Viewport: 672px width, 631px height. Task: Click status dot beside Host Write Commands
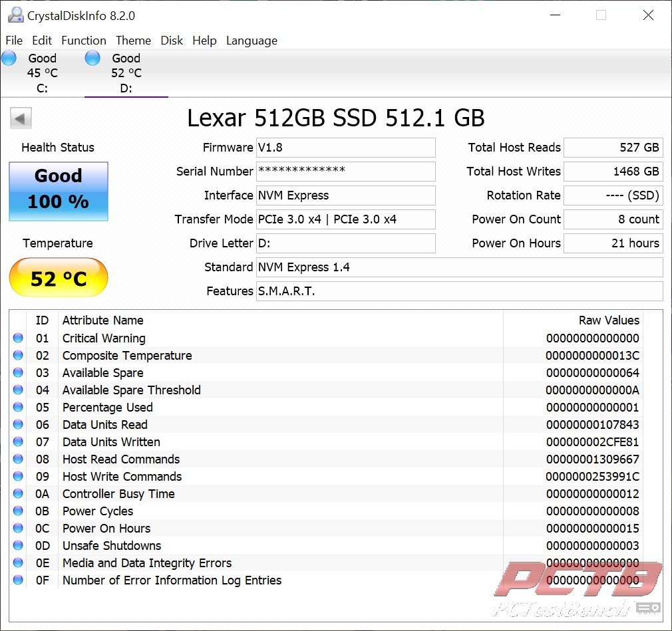click(x=18, y=476)
